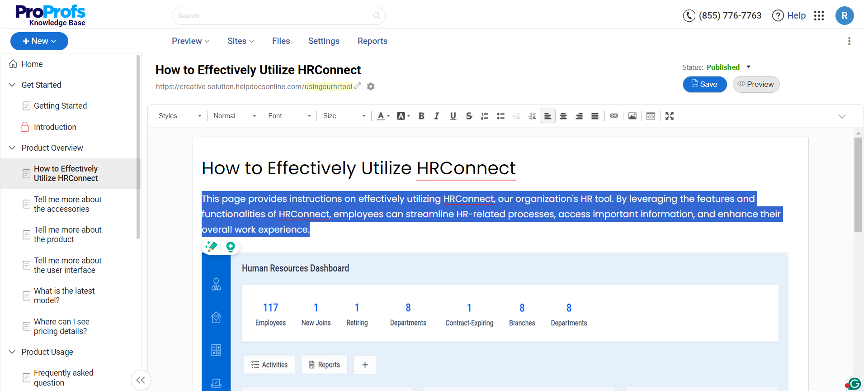Insert an image

tap(632, 116)
